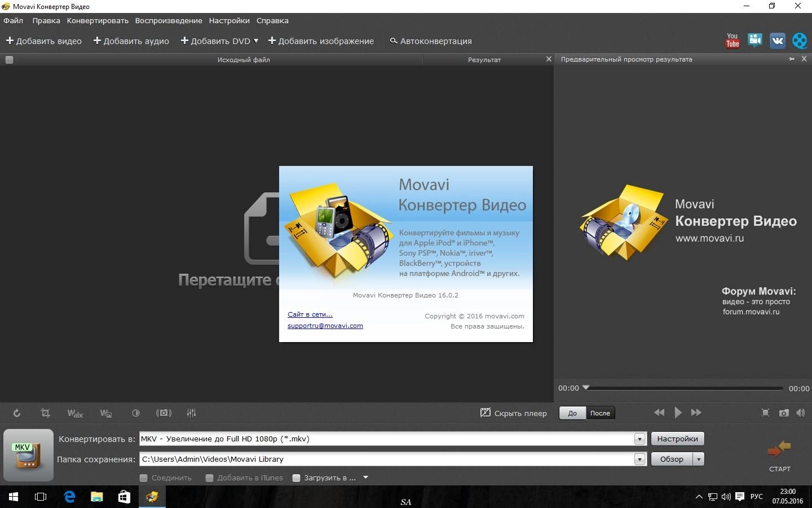This screenshot has width=812, height=508.
Task: Expand the Папка сохранения folder dropdown arrow
Action: tap(639, 459)
